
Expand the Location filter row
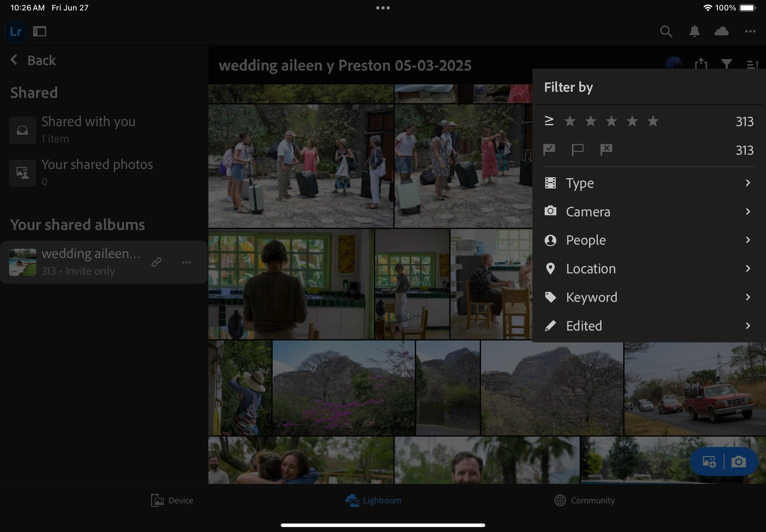click(649, 269)
